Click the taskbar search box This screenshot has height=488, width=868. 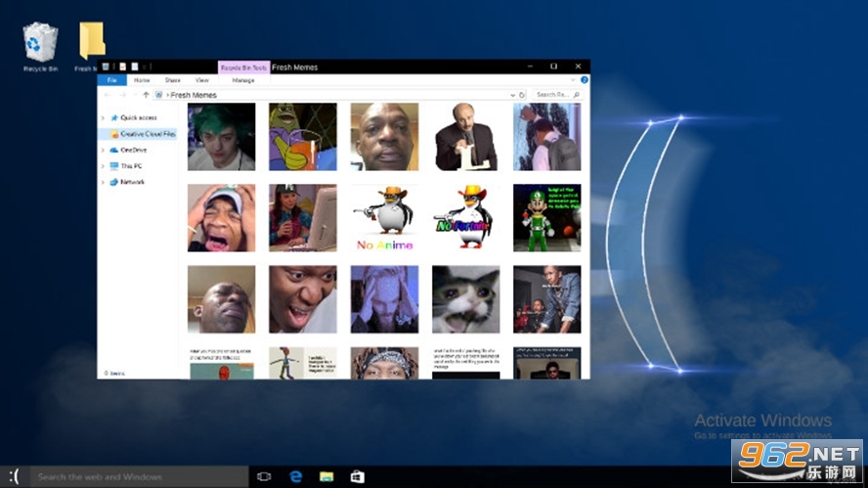point(137,476)
